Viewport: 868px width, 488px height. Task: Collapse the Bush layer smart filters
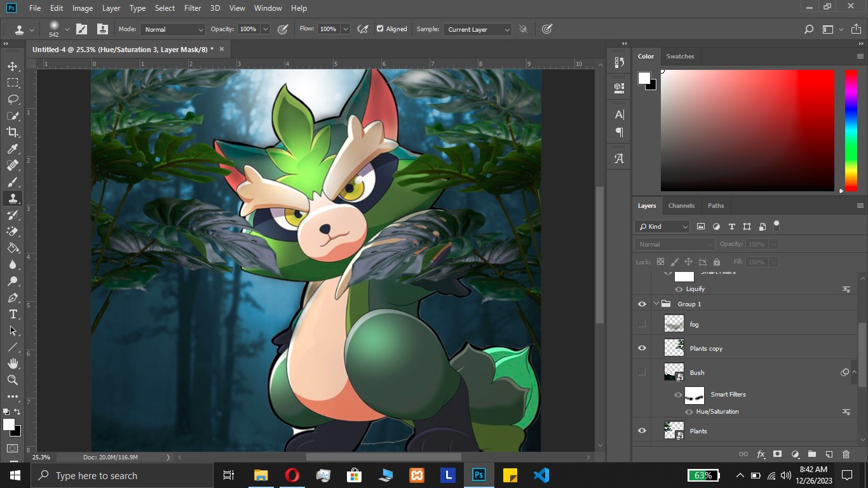855,372
